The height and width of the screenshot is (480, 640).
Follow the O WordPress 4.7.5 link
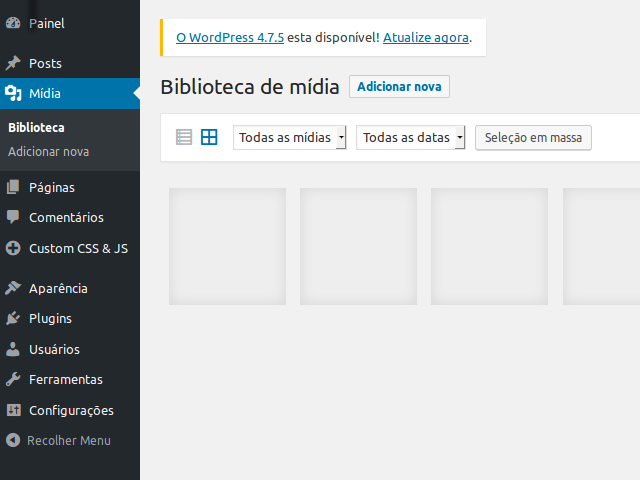[230, 38]
